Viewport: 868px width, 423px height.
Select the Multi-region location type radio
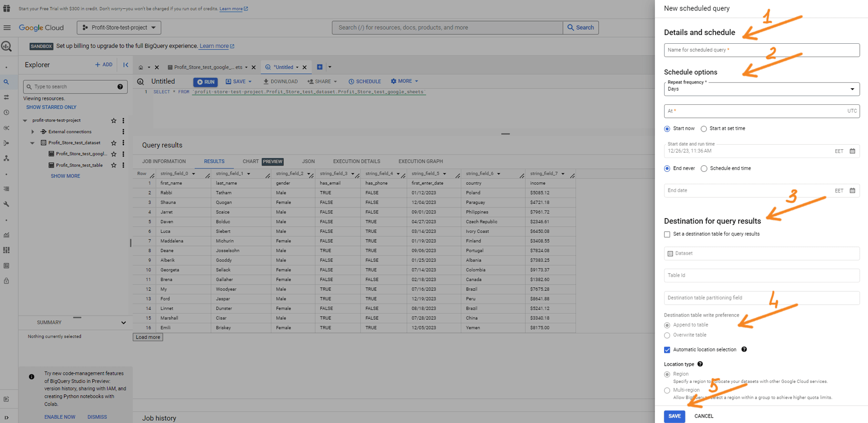tap(667, 390)
